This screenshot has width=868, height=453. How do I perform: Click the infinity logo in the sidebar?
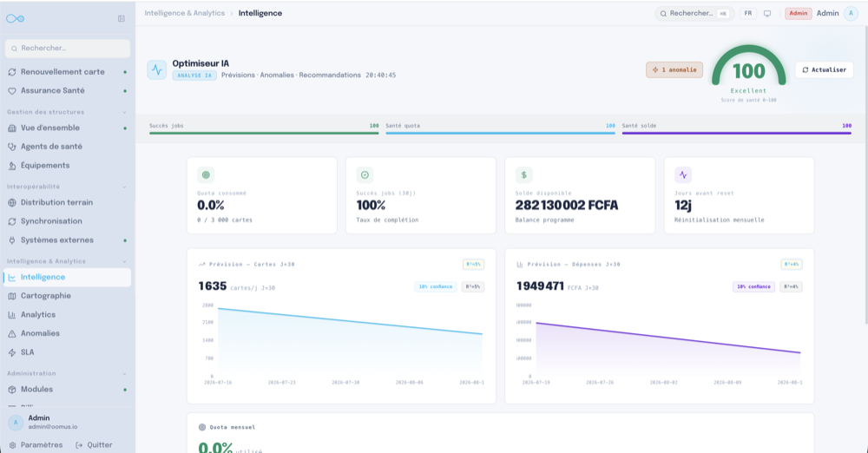pyautogui.click(x=15, y=19)
